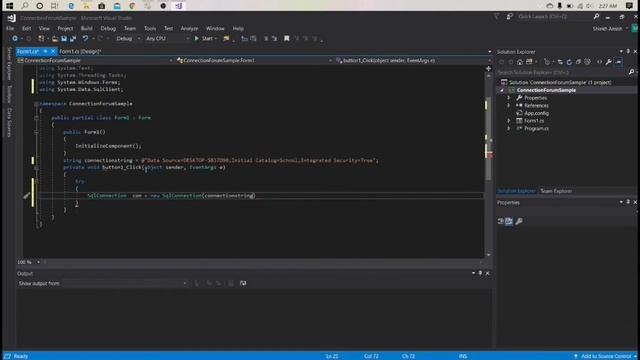Click the Categorized icon in Properties panel

pos(500,221)
